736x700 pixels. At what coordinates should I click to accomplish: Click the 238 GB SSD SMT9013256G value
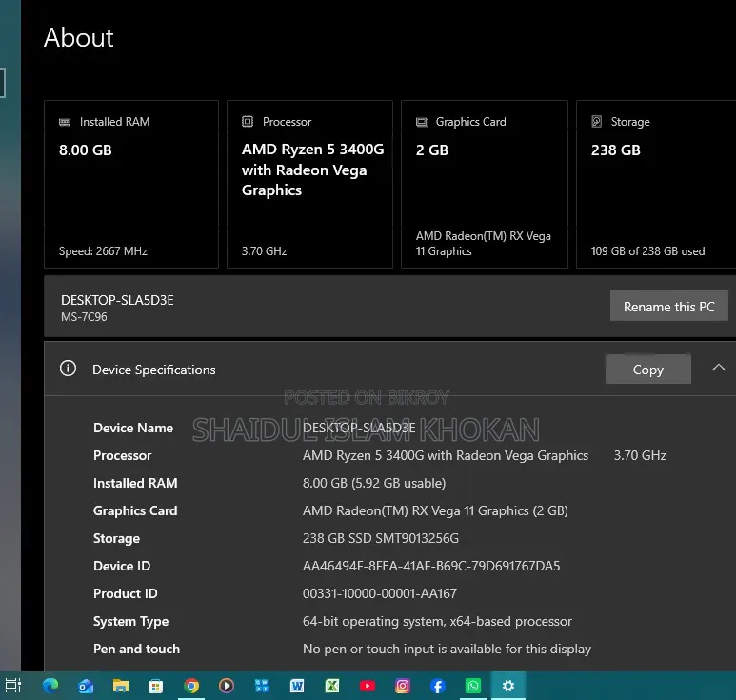pos(381,538)
